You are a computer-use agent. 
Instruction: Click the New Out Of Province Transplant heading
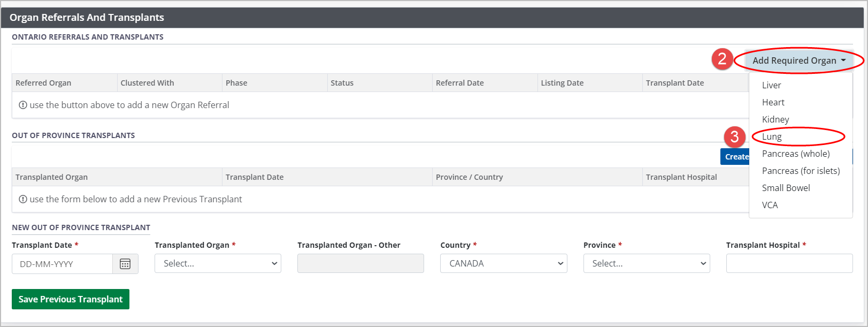(81, 227)
